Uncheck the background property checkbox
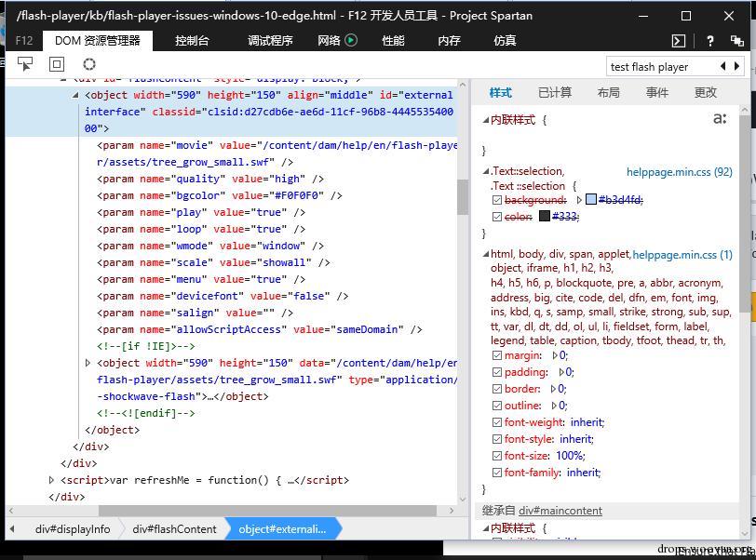 point(496,200)
